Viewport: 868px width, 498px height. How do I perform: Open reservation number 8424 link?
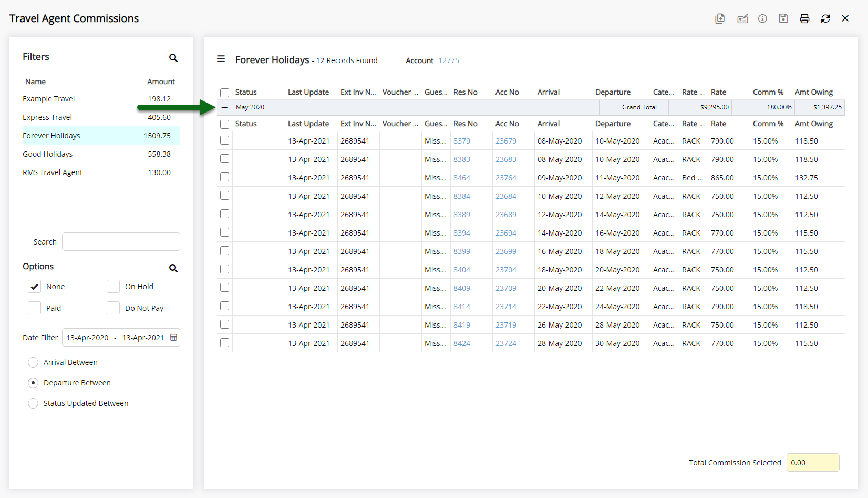click(462, 343)
